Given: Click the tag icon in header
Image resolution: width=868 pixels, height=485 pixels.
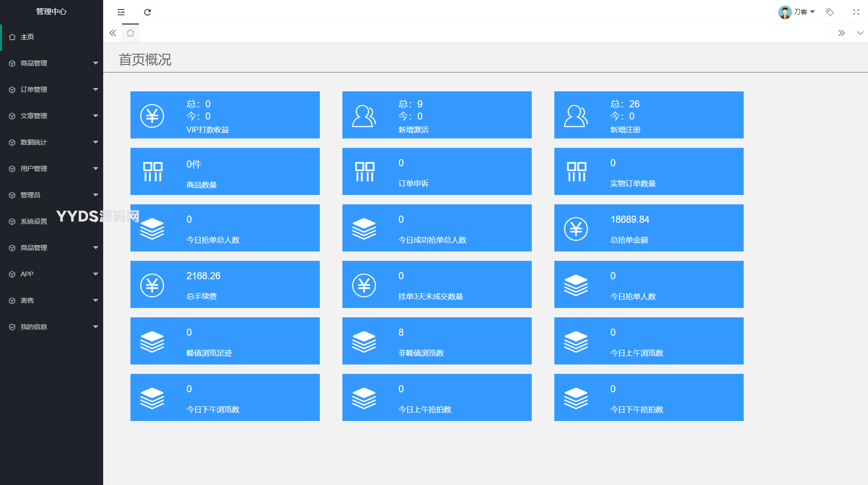Looking at the screenshot, I should click(x=830, y=12).
